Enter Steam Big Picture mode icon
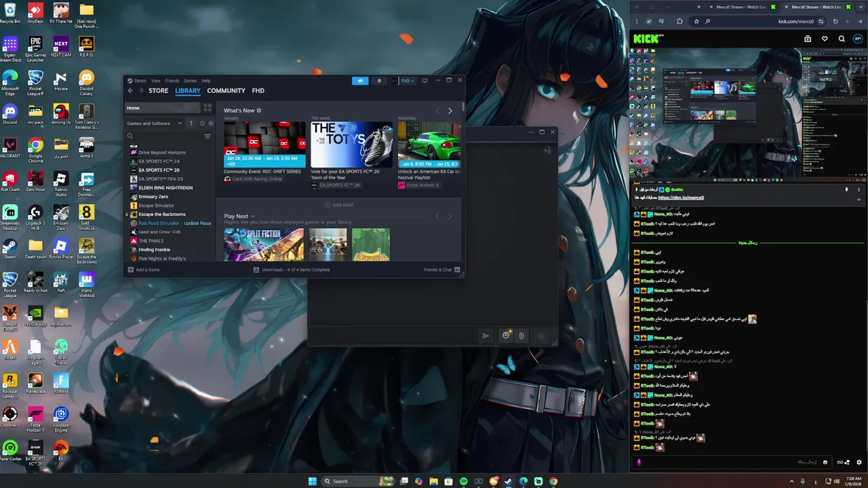Image resolution: width=868 pixels, height=488 pixels. coord(425,81)
